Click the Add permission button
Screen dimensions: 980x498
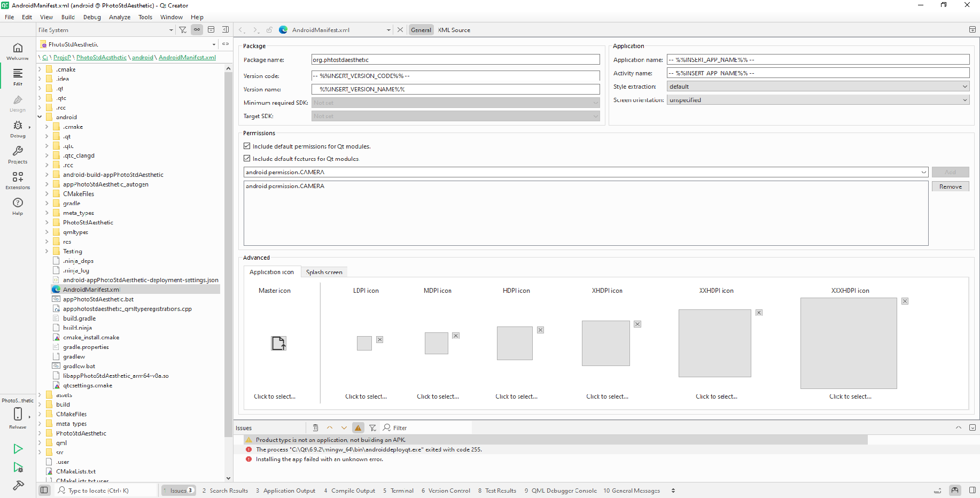950,172
